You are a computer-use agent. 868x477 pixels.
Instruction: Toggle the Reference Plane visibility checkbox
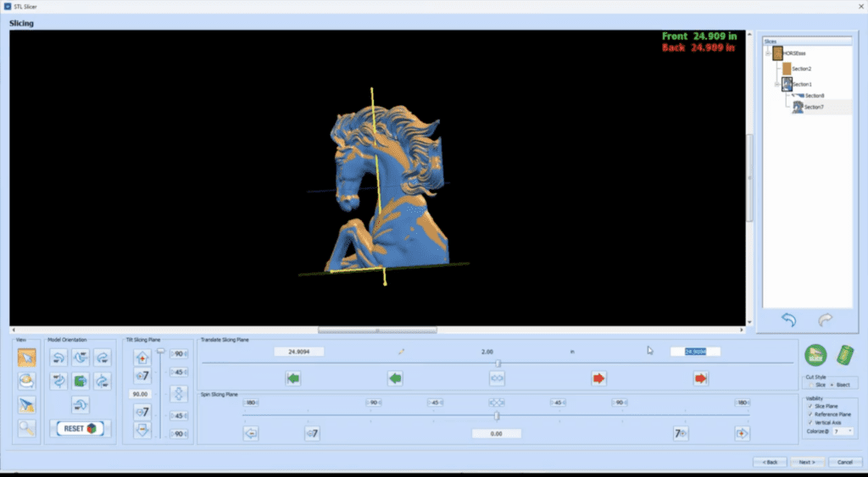[811, 414]
